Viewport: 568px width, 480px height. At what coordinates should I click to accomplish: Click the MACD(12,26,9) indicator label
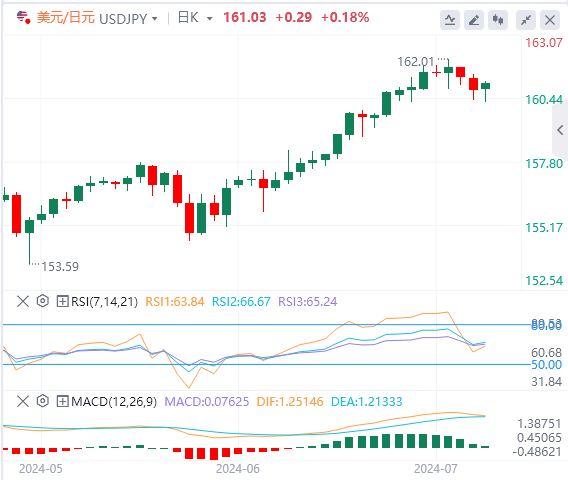click(x=114, y=401)
